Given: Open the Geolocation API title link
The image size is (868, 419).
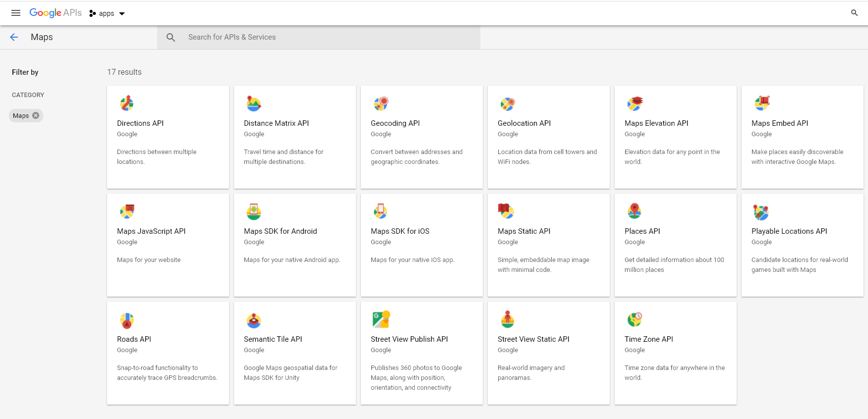Looking at the screenshot, I should [524, 123].
